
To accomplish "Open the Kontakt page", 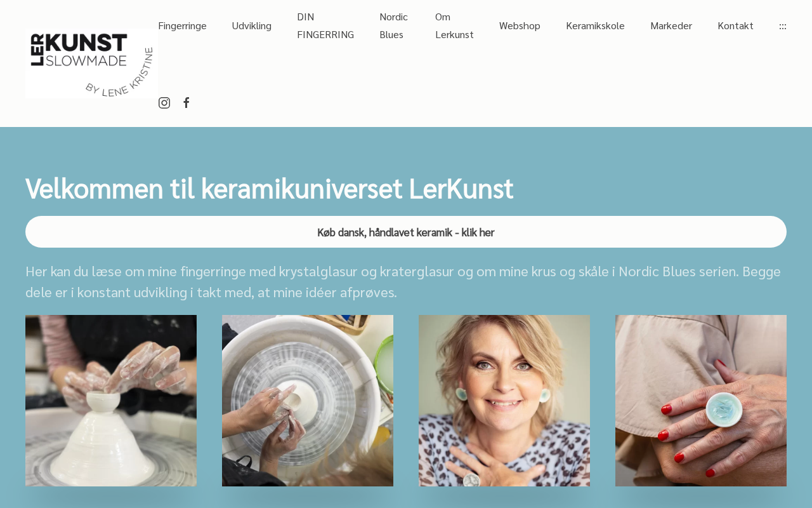I will click(735, 25).
